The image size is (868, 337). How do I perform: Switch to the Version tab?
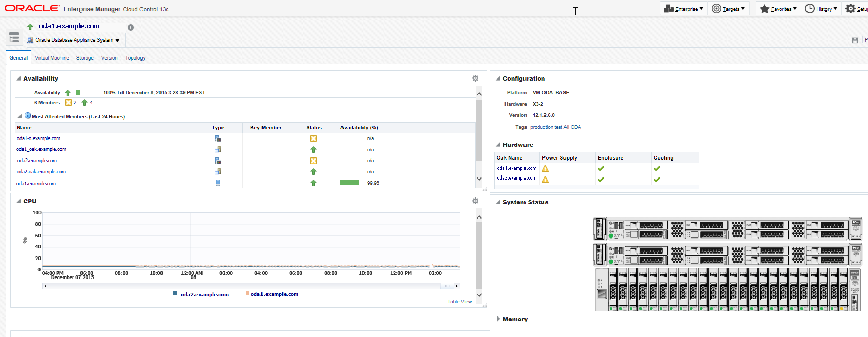click(109, 58)
